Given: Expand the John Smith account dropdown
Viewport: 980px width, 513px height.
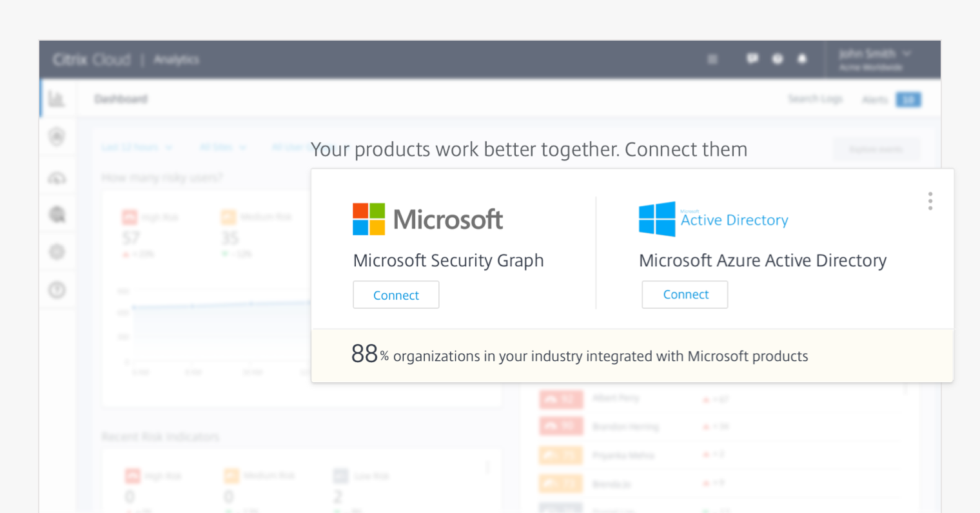Looking at the screenshot, I should [x=875, y=59].
